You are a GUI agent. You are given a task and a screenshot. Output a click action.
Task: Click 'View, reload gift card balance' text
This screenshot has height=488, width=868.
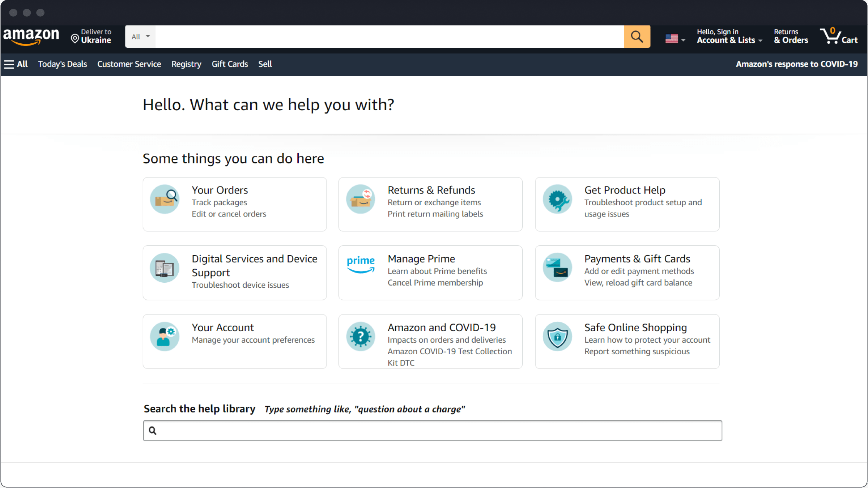(x=638, y=283)
